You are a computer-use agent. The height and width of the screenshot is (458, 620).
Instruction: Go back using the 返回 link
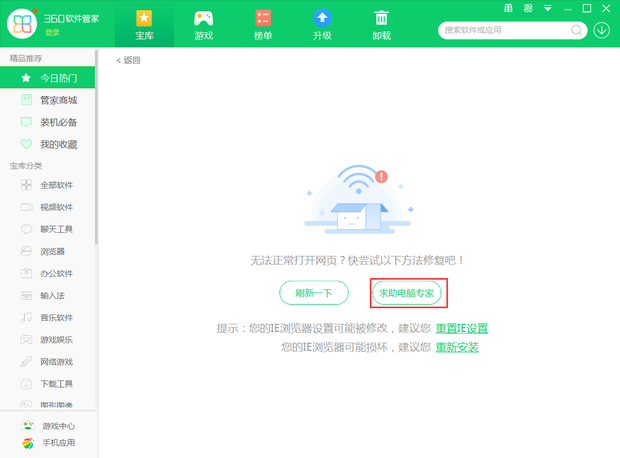point(129,60)
